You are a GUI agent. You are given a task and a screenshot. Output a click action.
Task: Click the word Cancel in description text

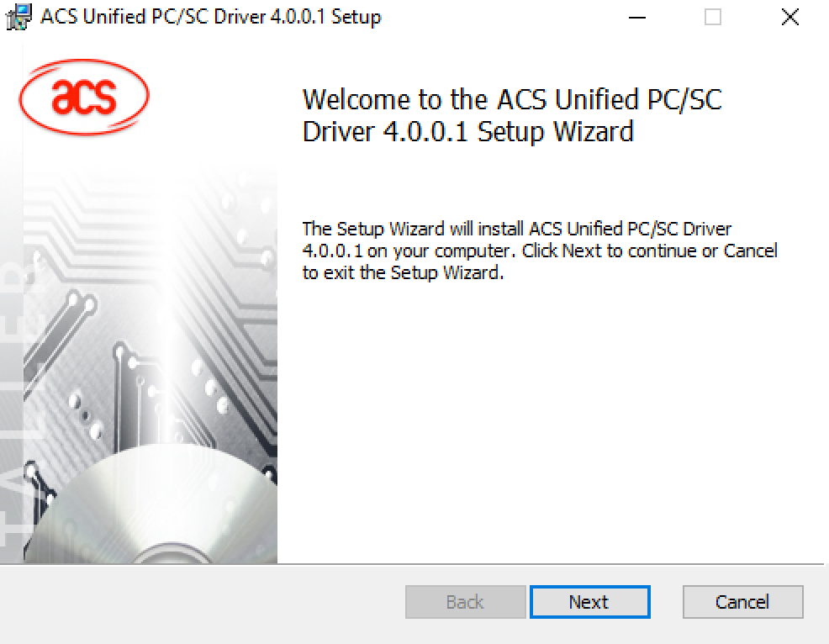click(750, 251)
